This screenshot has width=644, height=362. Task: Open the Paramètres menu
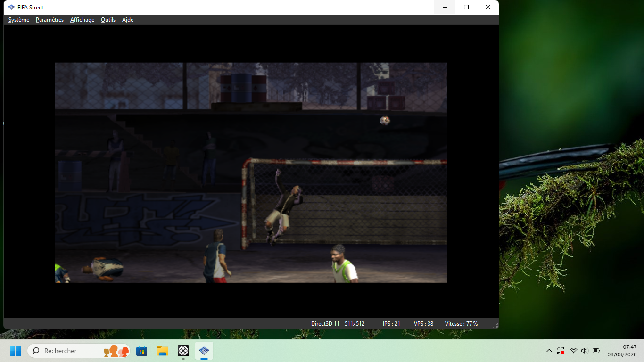[x=50, y=20]
